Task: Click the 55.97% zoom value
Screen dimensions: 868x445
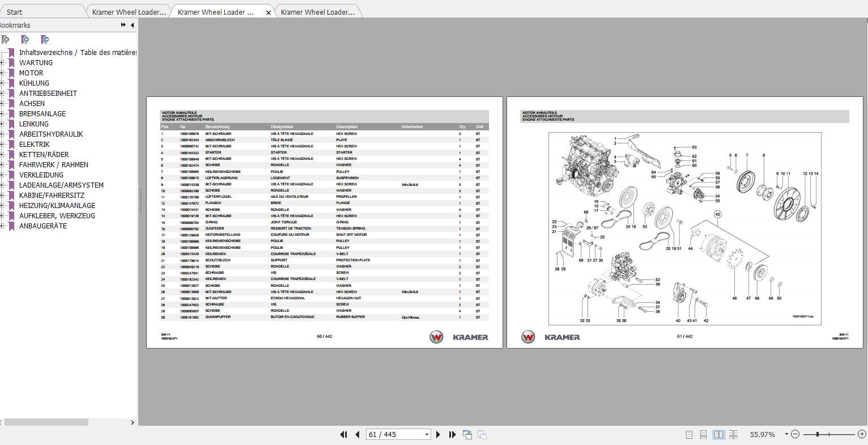Action: point(762,434)
